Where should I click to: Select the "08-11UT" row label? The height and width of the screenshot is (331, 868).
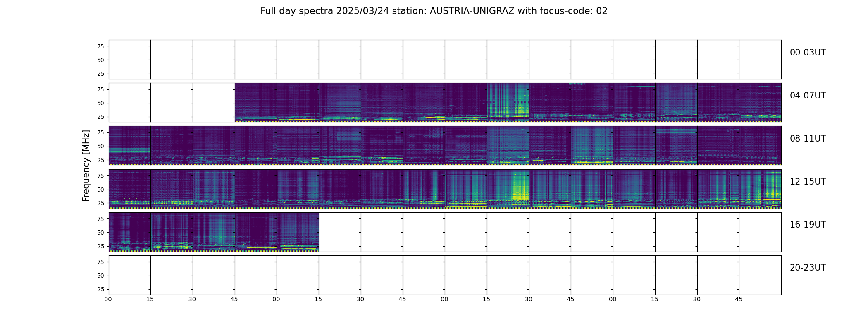(808, 139)
